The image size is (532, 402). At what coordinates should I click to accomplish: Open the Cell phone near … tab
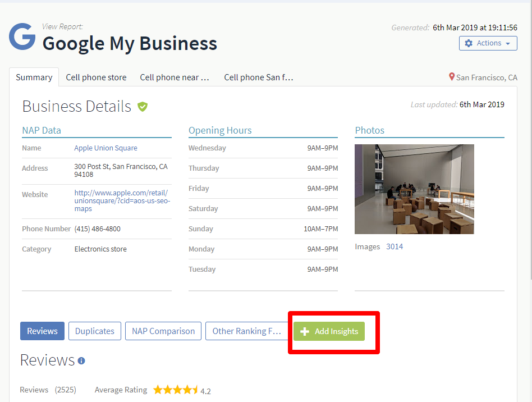(175, 77)
